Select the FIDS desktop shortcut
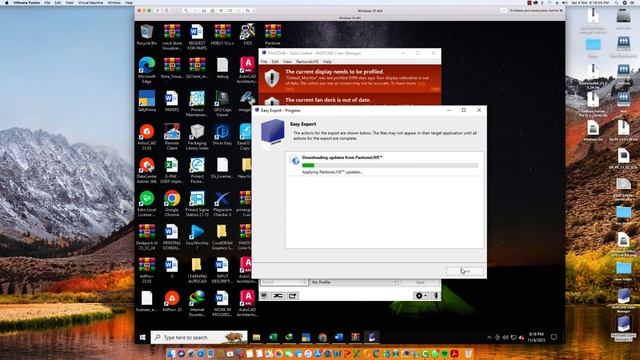 click(247, 34)
